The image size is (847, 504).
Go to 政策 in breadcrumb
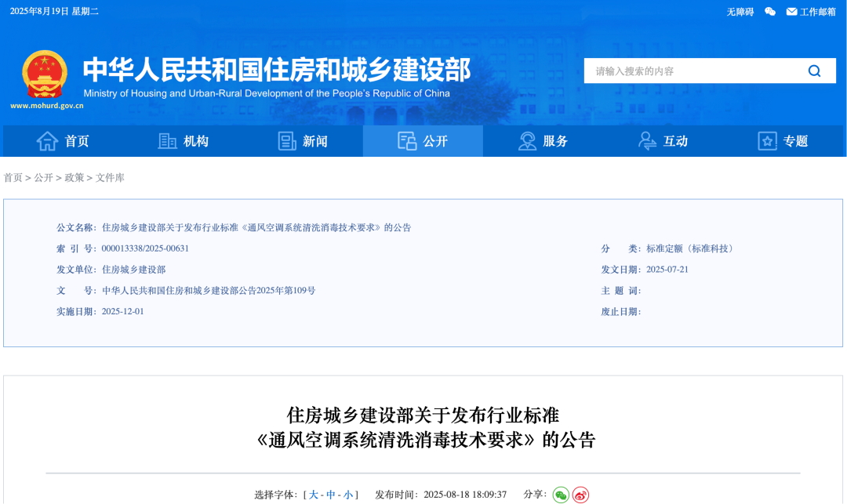tap(74, 177)
